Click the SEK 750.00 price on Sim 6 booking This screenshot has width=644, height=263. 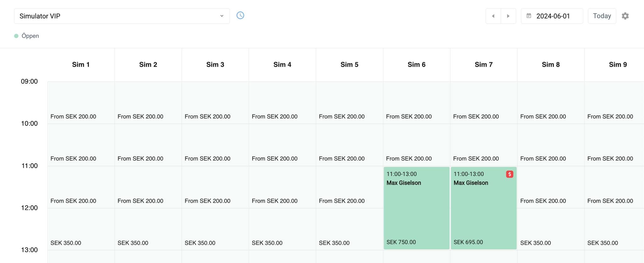[x=401, y=242]
